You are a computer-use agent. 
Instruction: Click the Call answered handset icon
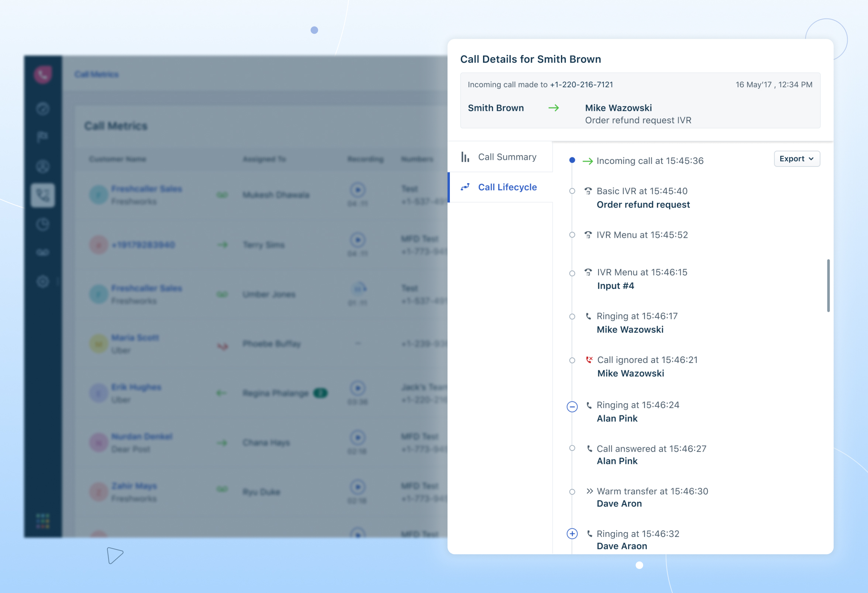point(589,449)
